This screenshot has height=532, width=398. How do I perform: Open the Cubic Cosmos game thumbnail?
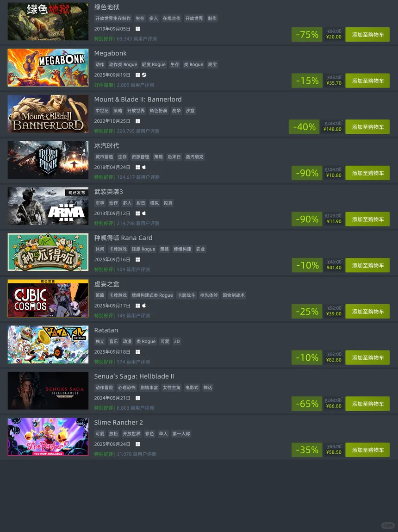48,298
